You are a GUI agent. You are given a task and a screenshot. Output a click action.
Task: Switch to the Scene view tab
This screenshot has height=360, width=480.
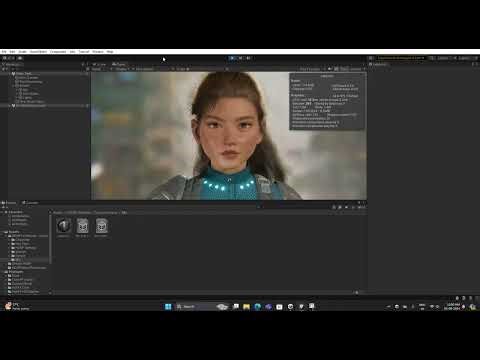coord(99,64)
